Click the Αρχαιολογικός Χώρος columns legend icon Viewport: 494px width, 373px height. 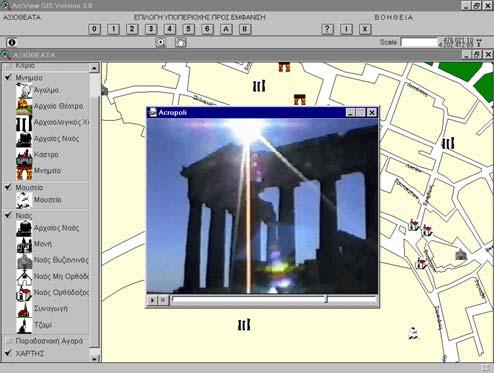24,122
